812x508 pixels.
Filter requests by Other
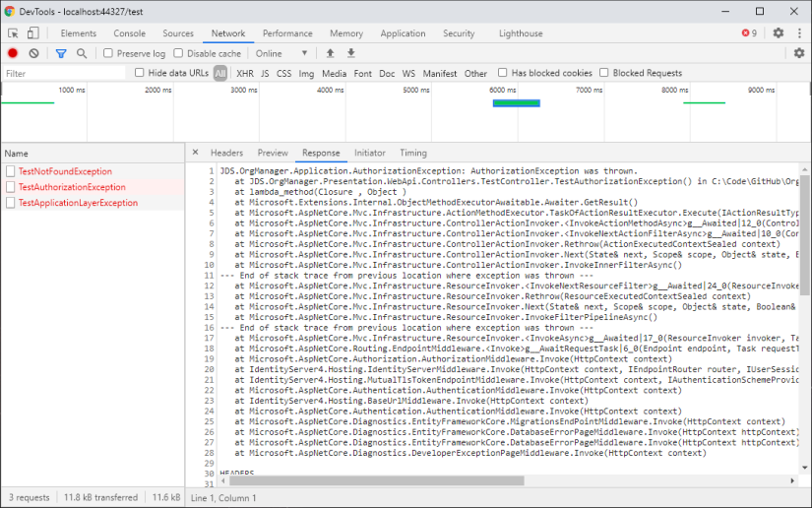[475, 73]
